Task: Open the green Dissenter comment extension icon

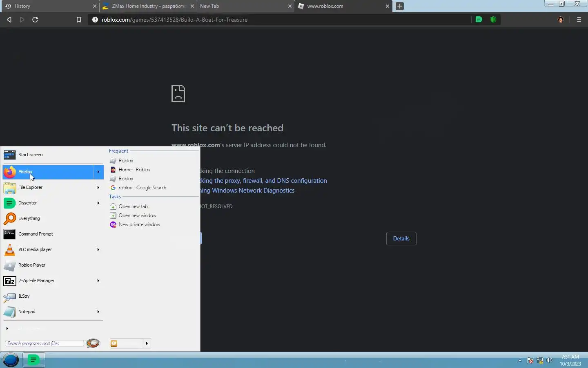Action: [479, 19]
